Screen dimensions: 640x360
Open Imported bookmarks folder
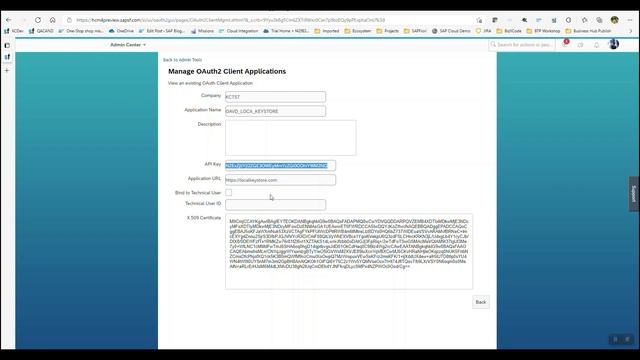(x=327, y=31)
